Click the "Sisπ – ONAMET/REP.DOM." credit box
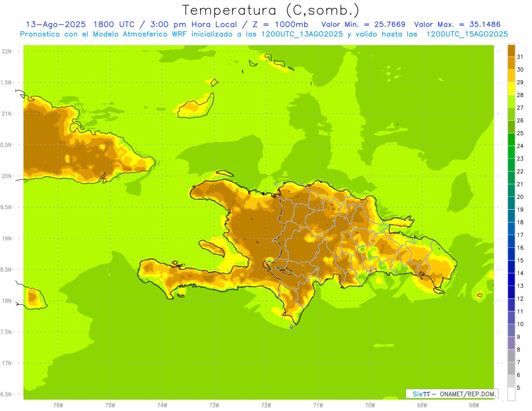 tap(452, 394)
